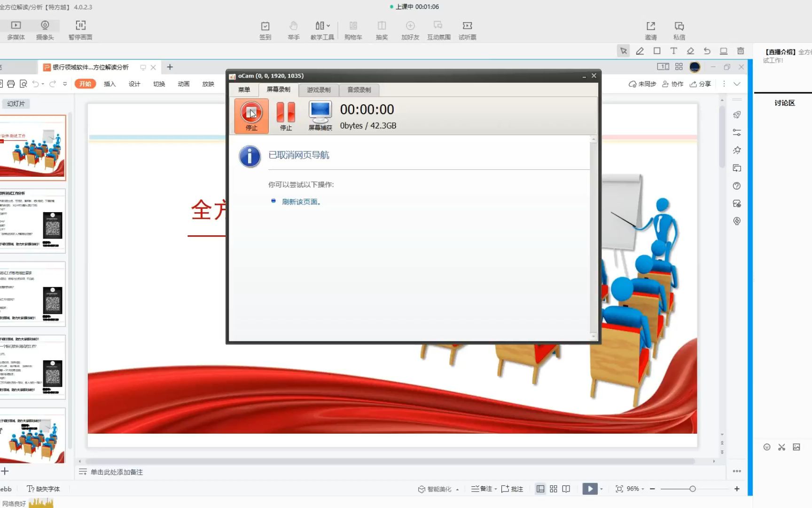Click the 举手 raise hand icon
The width and height of the screenshot is (812, 508).
(294, 30)
